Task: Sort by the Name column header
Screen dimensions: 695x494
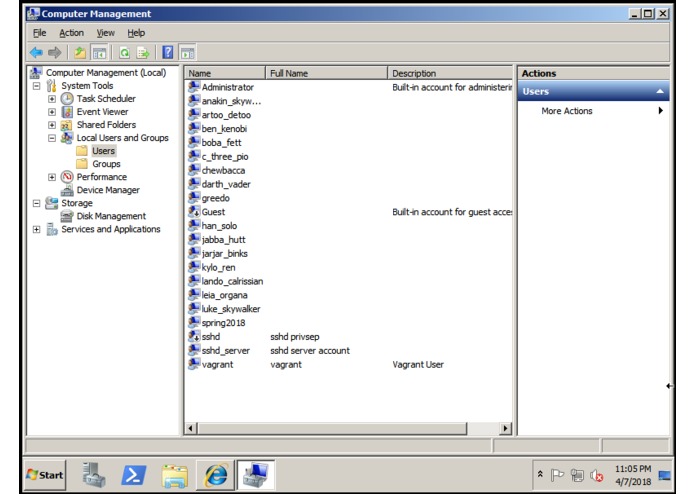Action: pyautogui.click(x=225, y=73)
